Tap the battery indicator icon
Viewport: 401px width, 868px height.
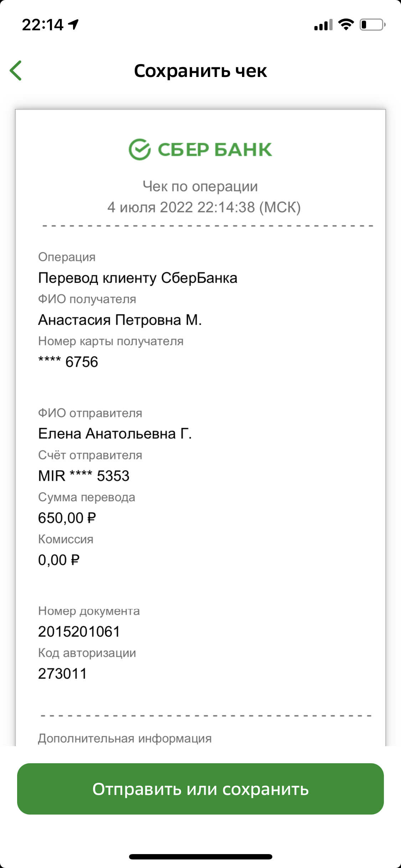372,25
